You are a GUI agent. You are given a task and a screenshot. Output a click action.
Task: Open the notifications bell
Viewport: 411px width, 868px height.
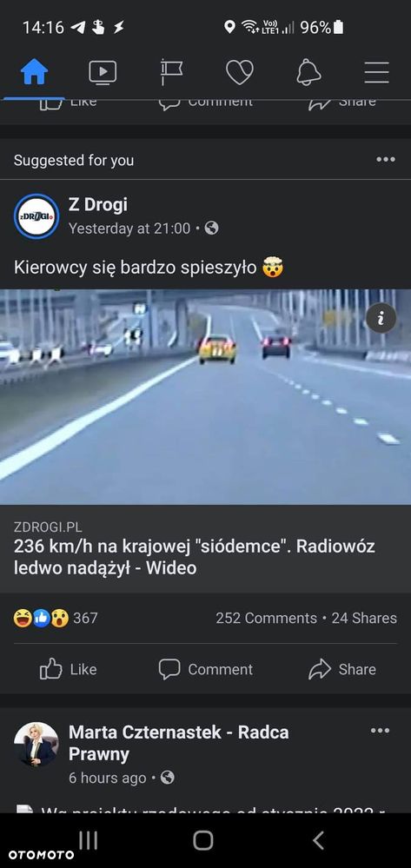click(308, 72)
